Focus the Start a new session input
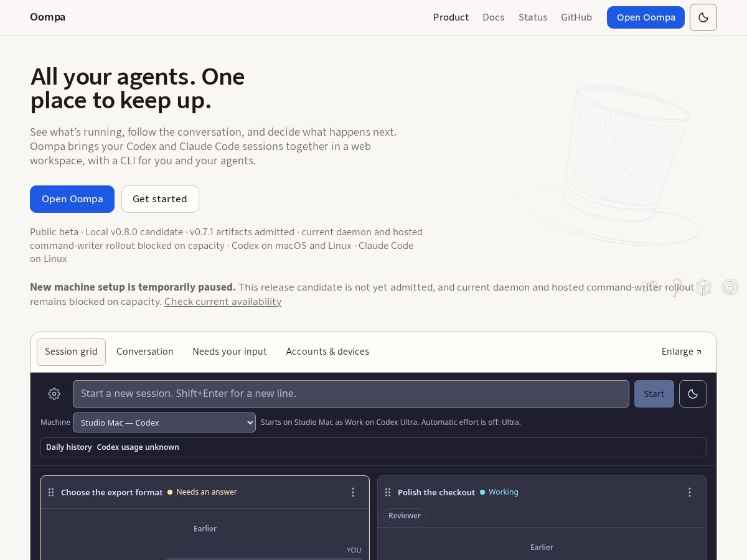The image size is (747, 560). [351, 394]
